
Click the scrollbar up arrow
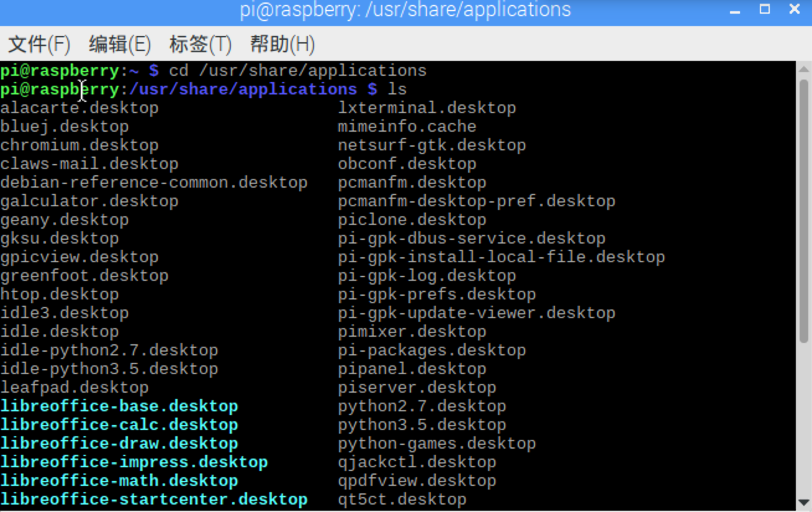click(803, 70)
